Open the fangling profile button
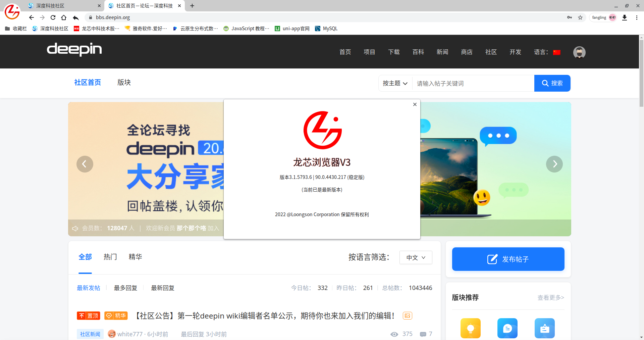The width and height of the screenshot is (644, 340). [x=604, y=17]
